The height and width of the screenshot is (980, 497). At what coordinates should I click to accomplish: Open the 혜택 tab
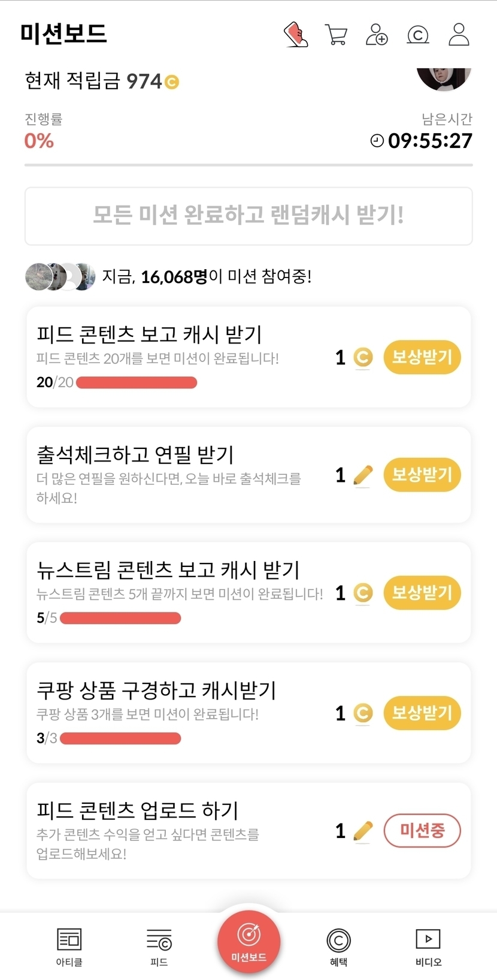338,946
